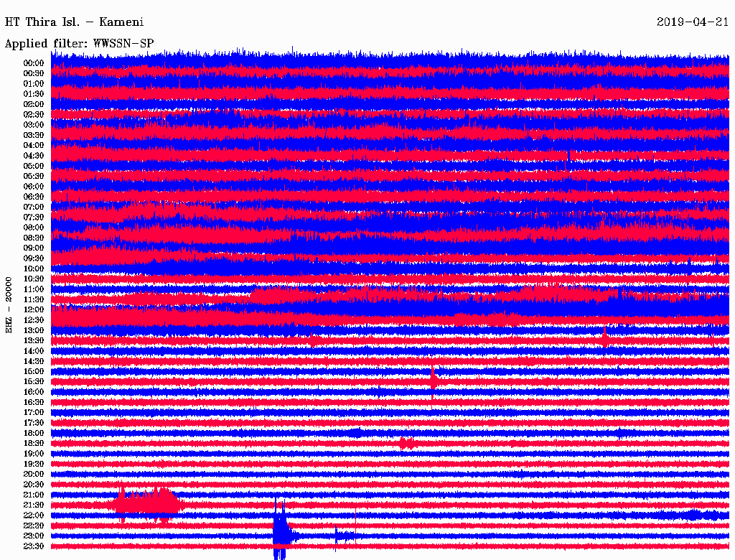735x560 pixels.
Task: Click the red seismic event on the 15:30 trace
Action: 433,381
